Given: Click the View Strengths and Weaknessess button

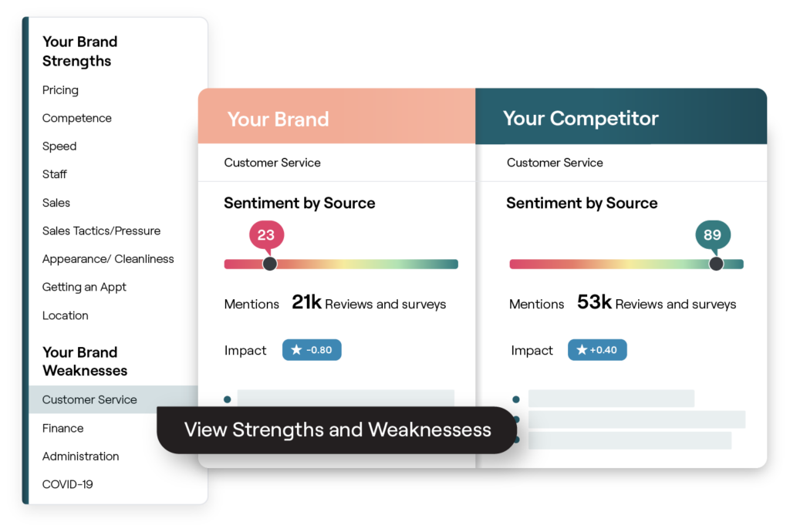Looking at the screenshot, I should (336, 429).
